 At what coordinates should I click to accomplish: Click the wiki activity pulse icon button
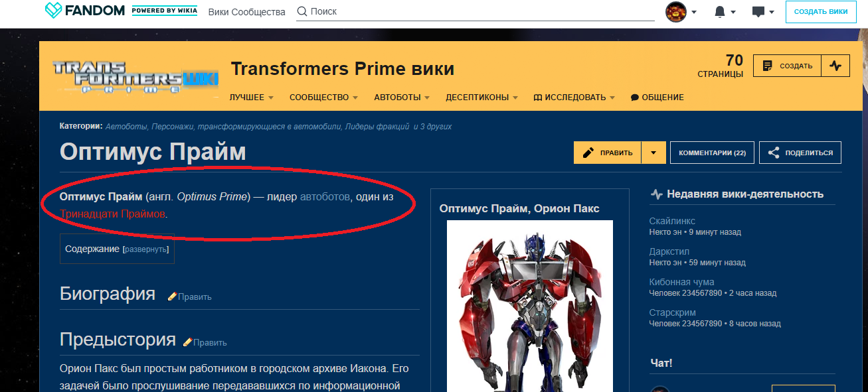pyautogui.click(x=835, y=66)
